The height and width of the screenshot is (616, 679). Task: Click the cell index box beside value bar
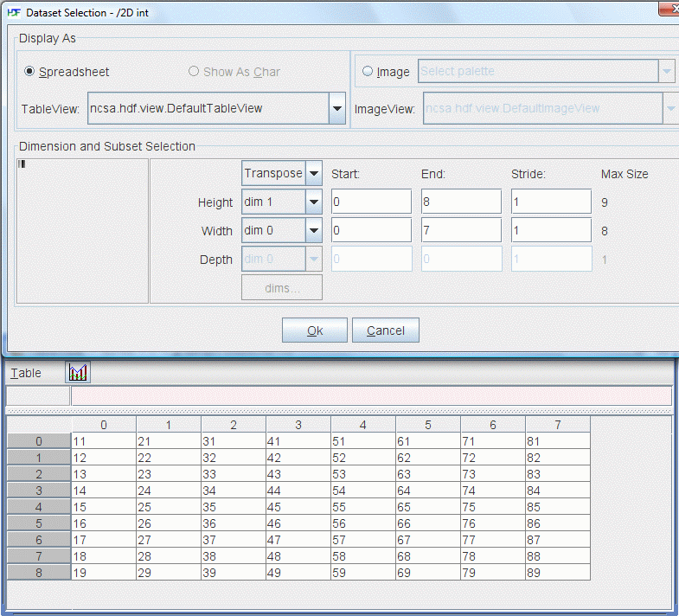pos(38,396)
